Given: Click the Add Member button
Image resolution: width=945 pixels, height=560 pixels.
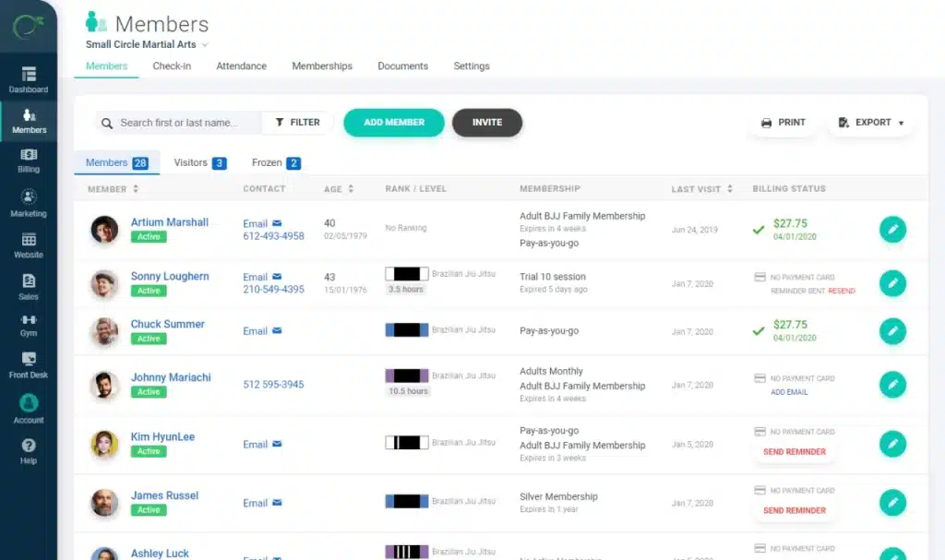Looking at the screenshot, I should [x=393, y=122].
